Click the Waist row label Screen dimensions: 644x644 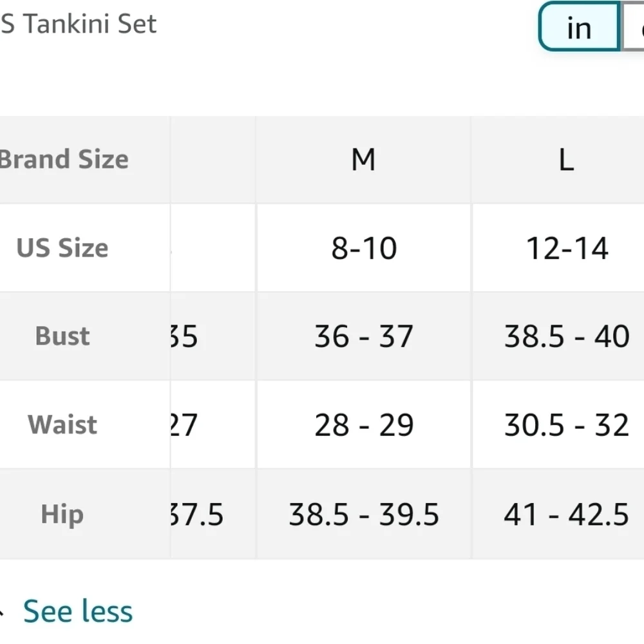coord(62,424)
